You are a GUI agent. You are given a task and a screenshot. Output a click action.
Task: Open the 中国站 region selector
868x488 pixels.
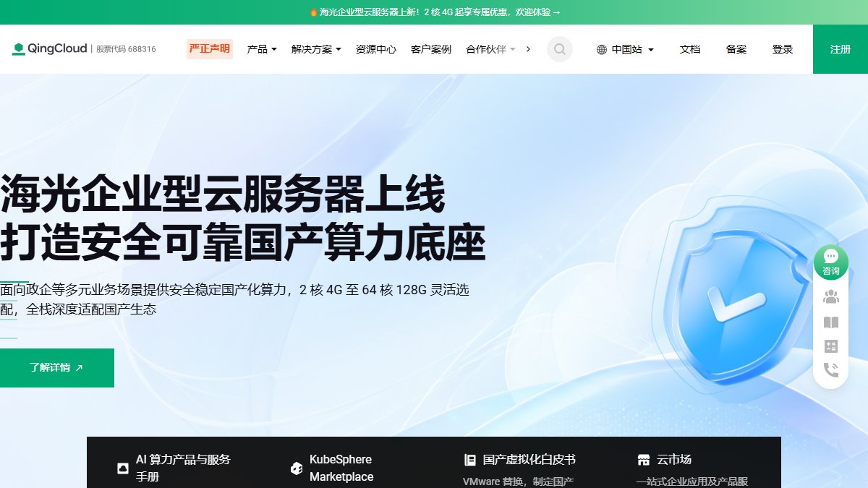point(626,50)
